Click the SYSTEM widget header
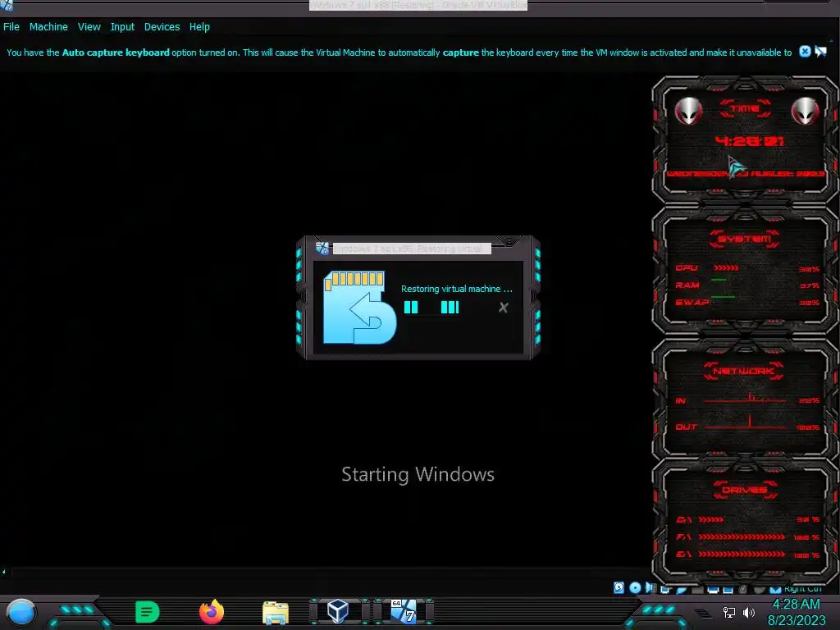This screenshot has height=630, width=840. click(744, 239)
